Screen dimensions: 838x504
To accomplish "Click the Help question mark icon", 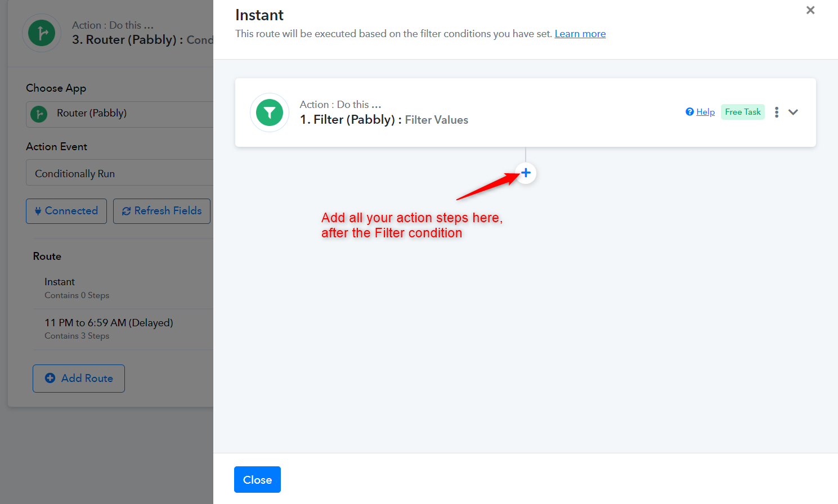I will [689, 112].
